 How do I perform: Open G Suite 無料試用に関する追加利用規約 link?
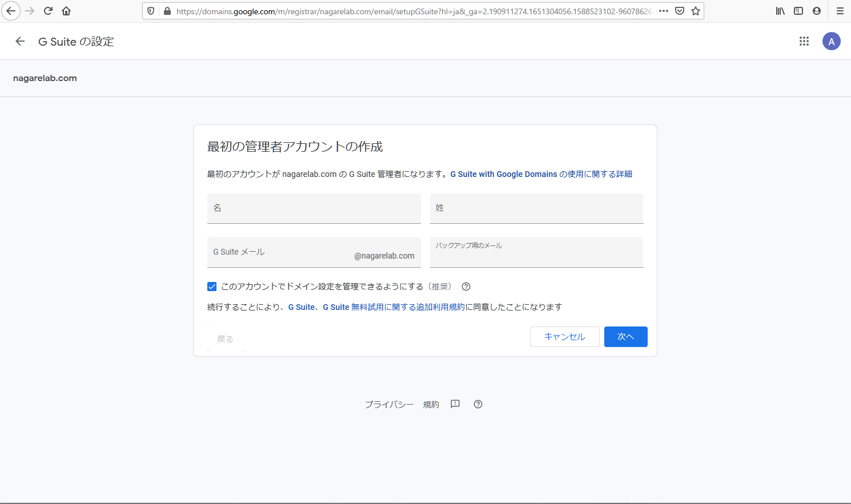(394, 307)
